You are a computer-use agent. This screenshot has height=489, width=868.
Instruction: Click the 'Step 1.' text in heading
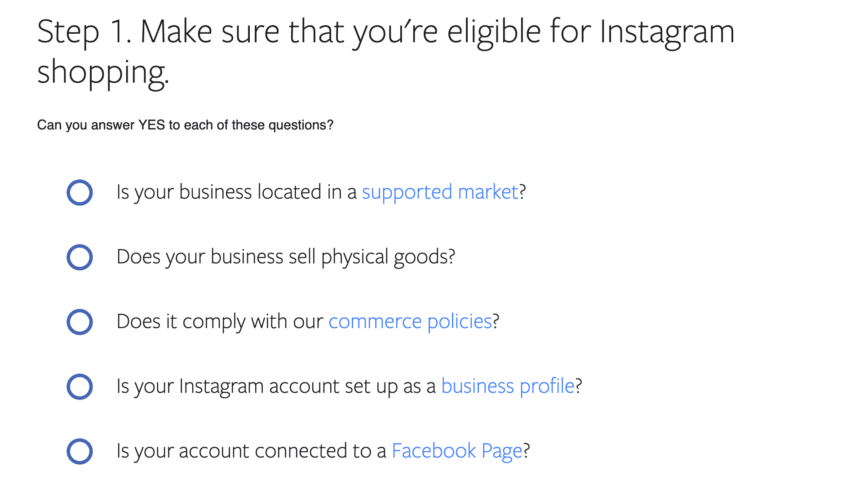[x=84, y=32]
